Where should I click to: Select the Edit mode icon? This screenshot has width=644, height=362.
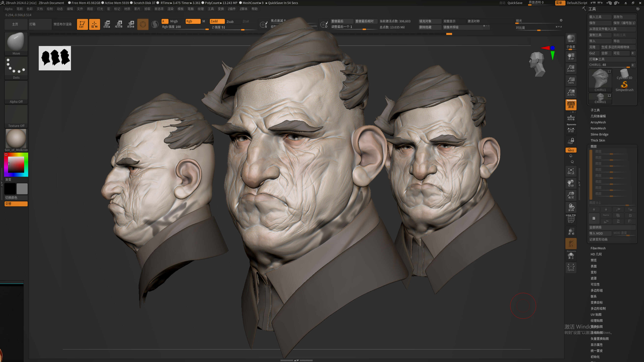(x=82, y=24)
